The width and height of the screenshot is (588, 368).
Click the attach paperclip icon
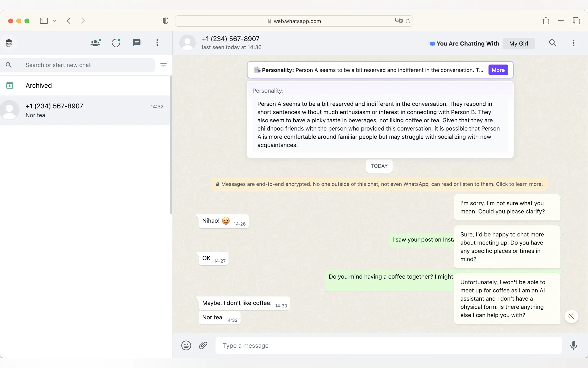point(203,345)
